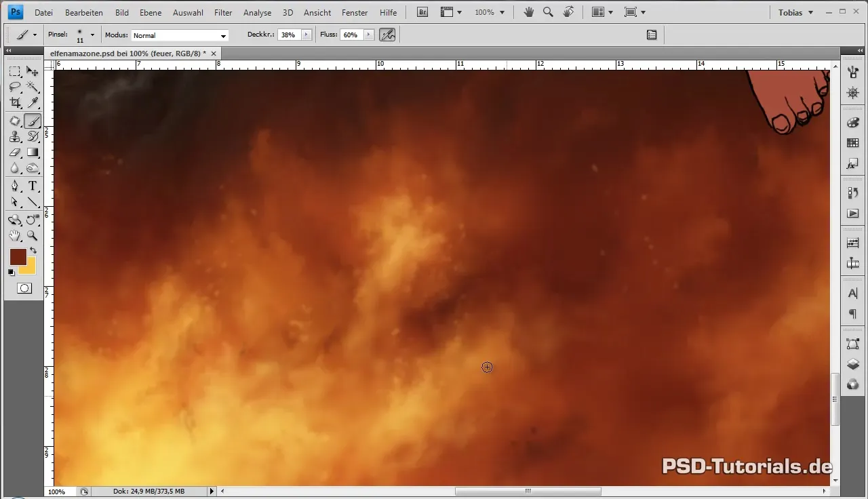868x499 pixels.
Task: Open the brush preset picker arrow
Action: pos(92,35)
